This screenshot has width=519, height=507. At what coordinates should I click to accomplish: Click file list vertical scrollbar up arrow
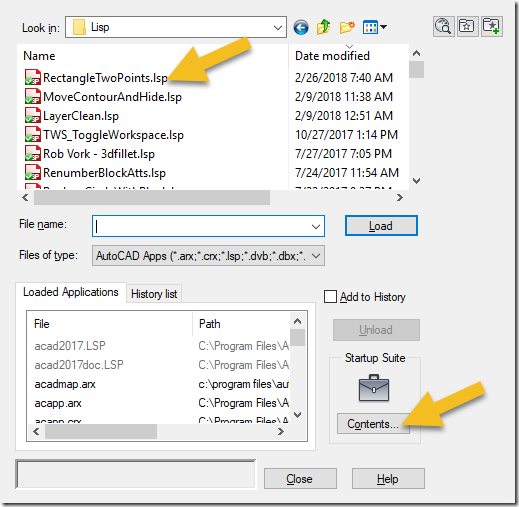(x=416, y=53)
